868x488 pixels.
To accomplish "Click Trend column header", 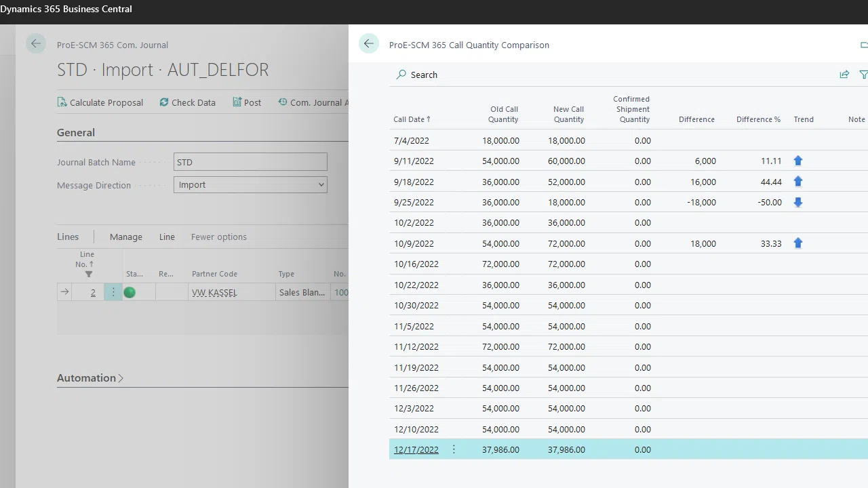I will (804, 119).
